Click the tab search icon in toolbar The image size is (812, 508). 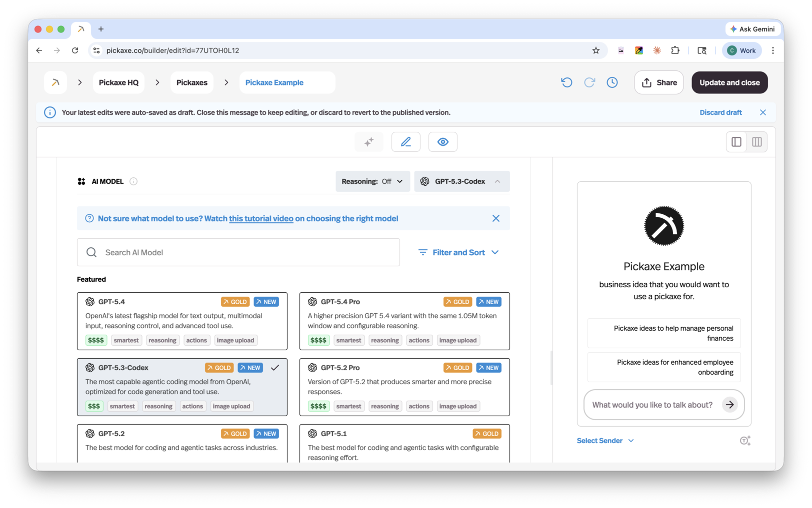[x=702, y=50]
